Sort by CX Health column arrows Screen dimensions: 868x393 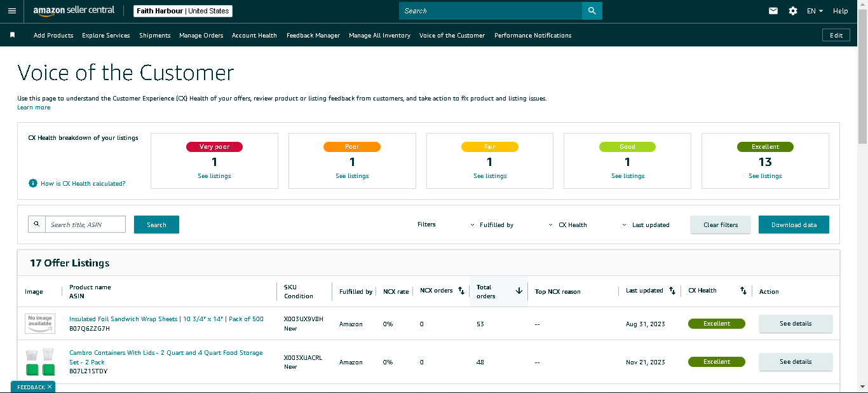(743, 291)
